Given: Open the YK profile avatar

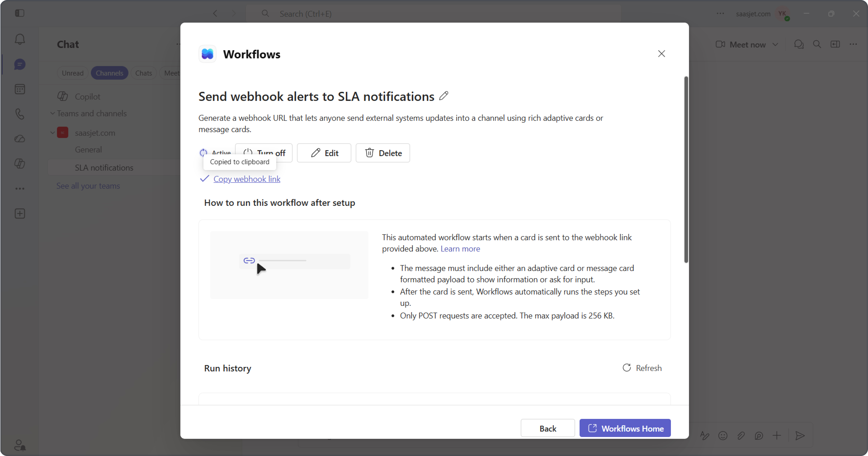Looking at the screenshot, I should click(782, 14).
